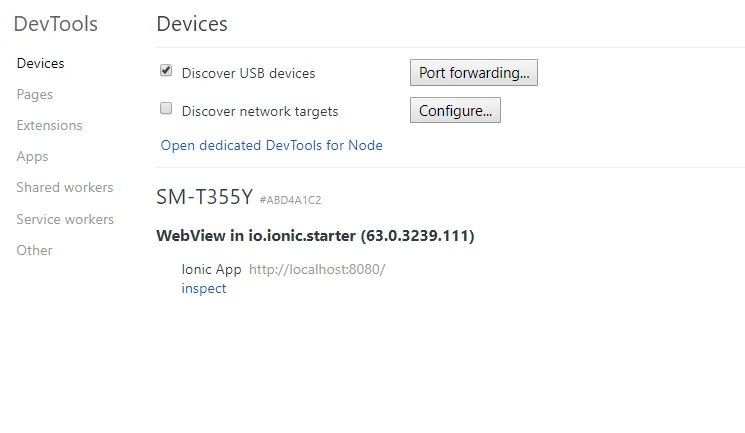Viewport: 745px width, 433px height.
Task: Open dedicated DevTools for Node link
Action: (x=271, y=145)
